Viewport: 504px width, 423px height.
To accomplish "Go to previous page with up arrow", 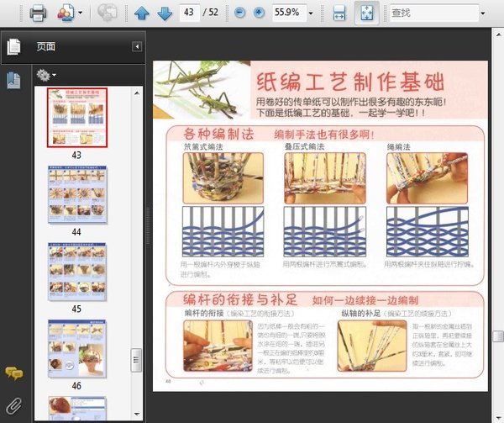I will (141, 13).
